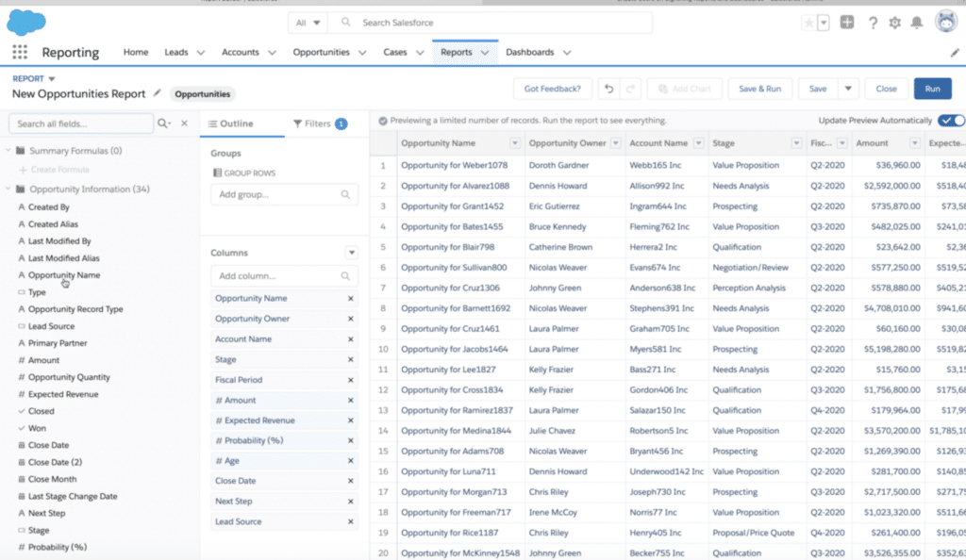The image size is (966, 560).
Task: Click the Search Salesforce field
Action: (490, 23)
